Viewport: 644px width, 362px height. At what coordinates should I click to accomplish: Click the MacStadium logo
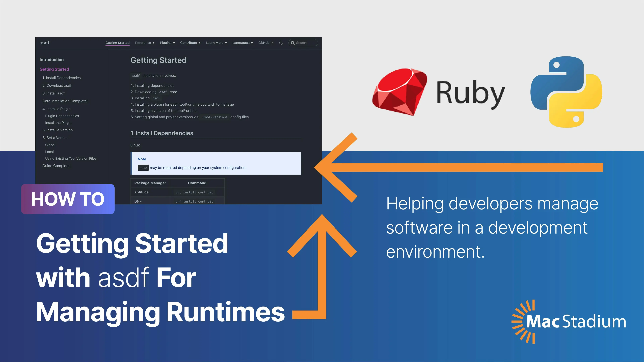(x=569, y=322)
